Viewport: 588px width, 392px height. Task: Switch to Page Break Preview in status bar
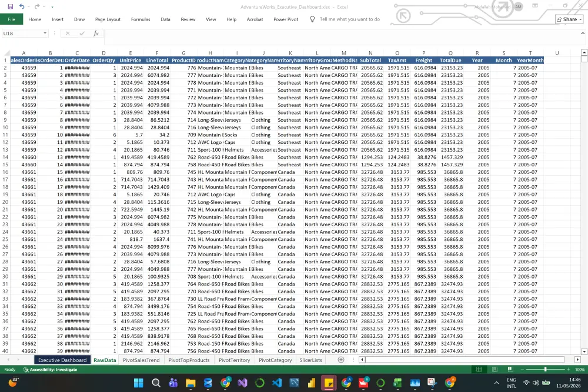(x=510, y=370)
